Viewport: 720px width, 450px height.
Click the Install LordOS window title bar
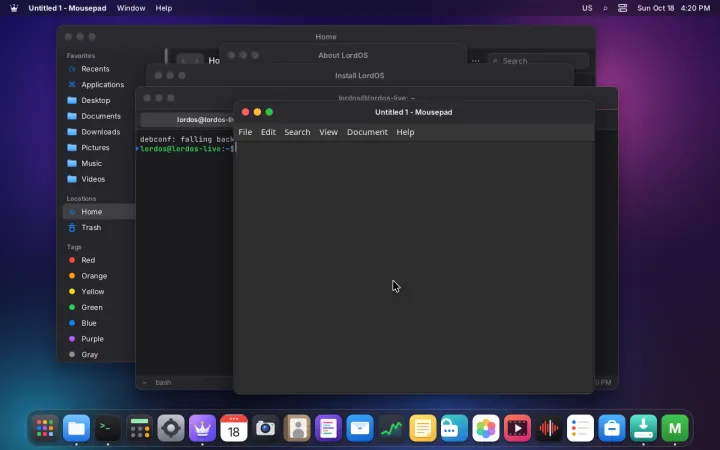[x=360, y=75]
